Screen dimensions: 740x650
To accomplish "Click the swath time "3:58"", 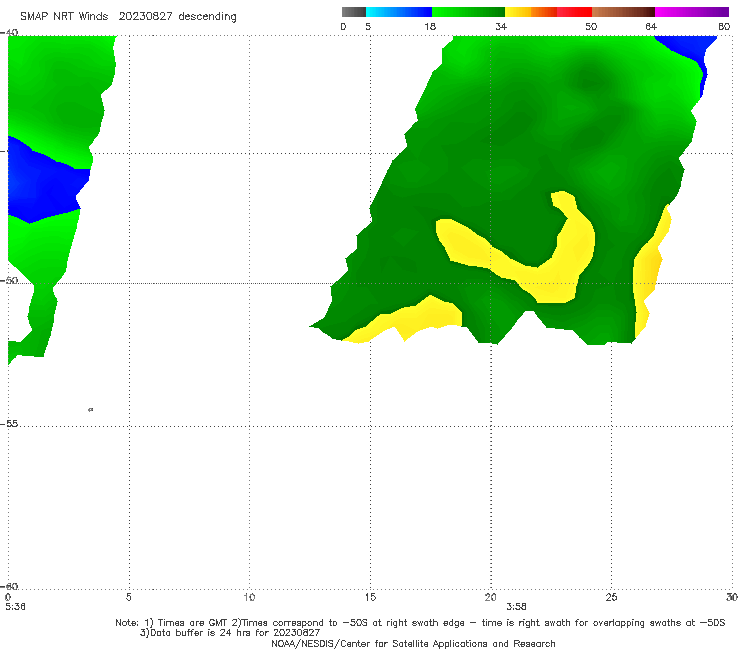I will (x=516, y=606).
